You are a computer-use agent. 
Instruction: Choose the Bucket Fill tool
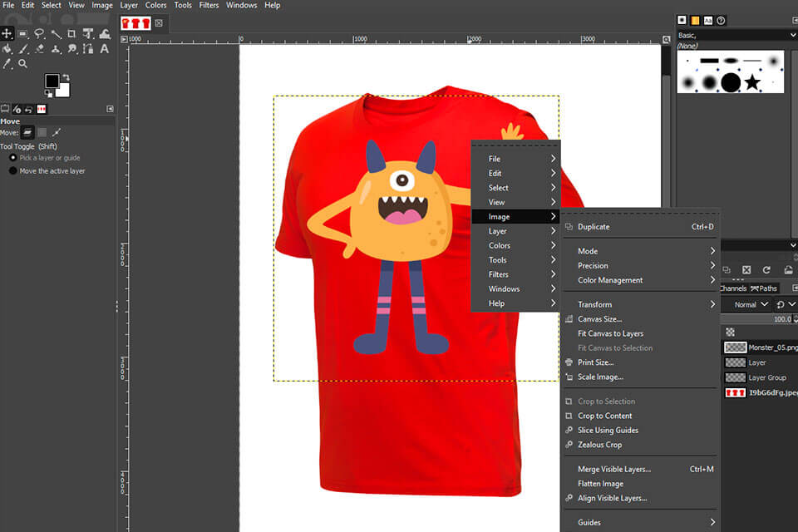tap(7, 48)
